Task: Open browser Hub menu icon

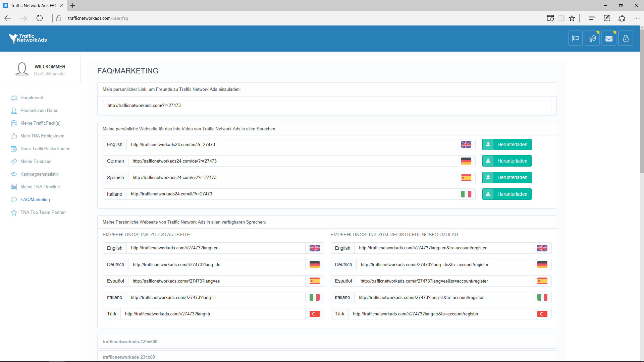Action: (592, 18)
